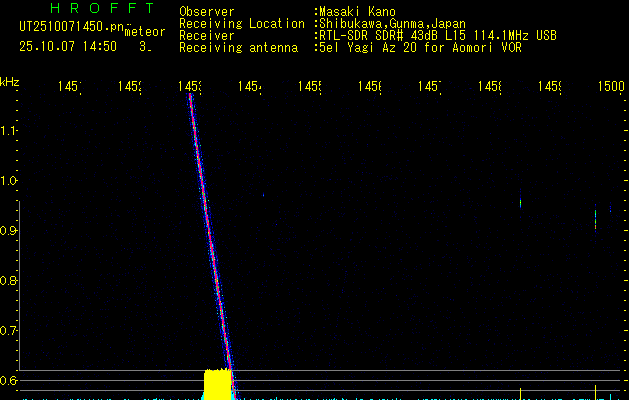Image resolution: width=629 pixels, height=400 pixels.
Task: Click the yellow signal burst at the bottom
Action: coord(217,385)
